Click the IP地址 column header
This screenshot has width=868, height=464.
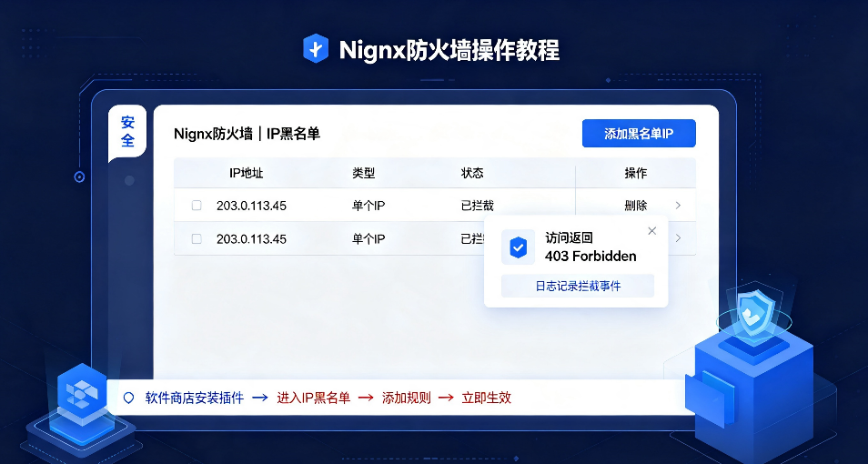pyautogui.click(x=246, y=173)
